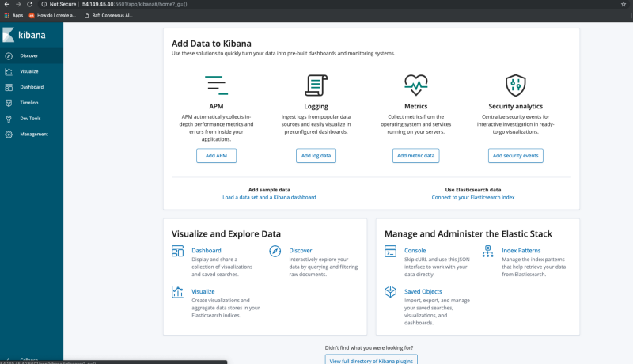This screenshot has height=364, width=633.
Task: Click the Add metric data button
Action: (416, 156)
